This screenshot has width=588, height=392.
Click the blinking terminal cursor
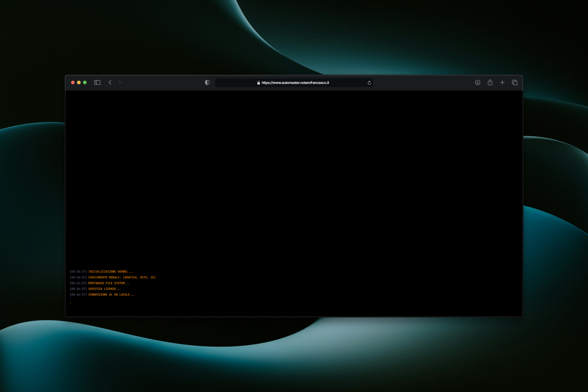pos(70,303)
